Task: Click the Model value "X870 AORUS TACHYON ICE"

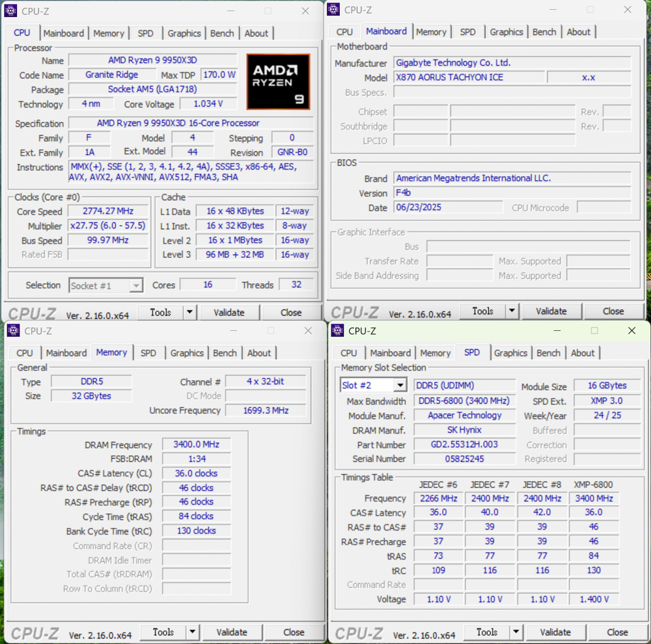Action: pos(469,77)
